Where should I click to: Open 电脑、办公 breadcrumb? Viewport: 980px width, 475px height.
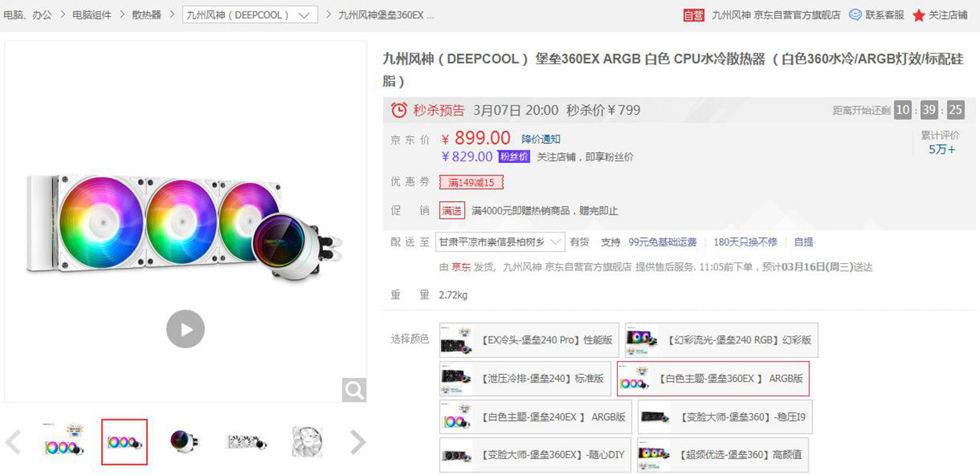pyautogui.click(x=28, y=15)
